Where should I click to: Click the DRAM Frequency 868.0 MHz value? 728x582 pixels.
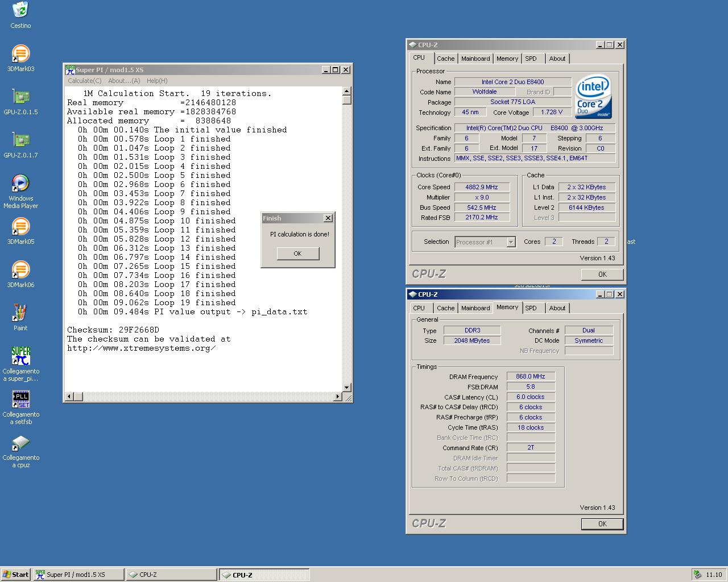(531, 377)
